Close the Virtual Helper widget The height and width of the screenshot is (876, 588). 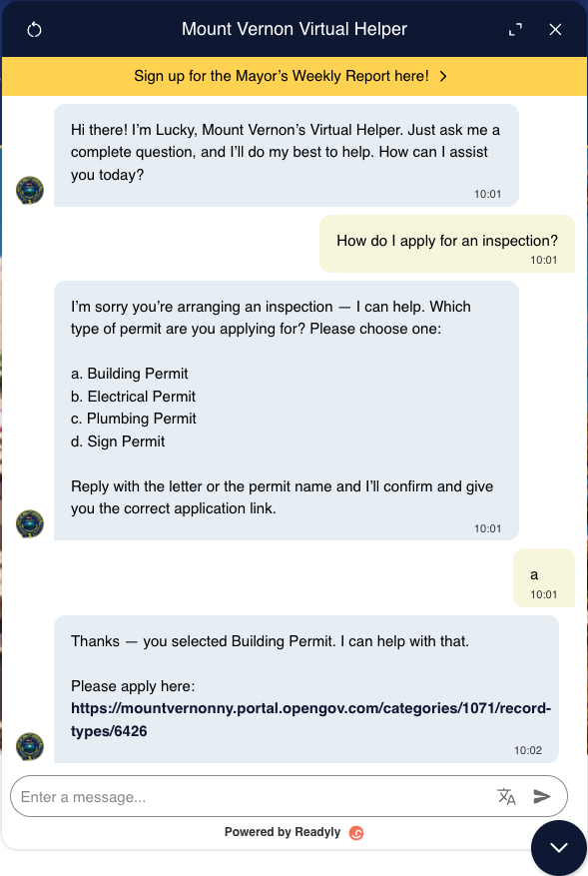coord(555,29)
